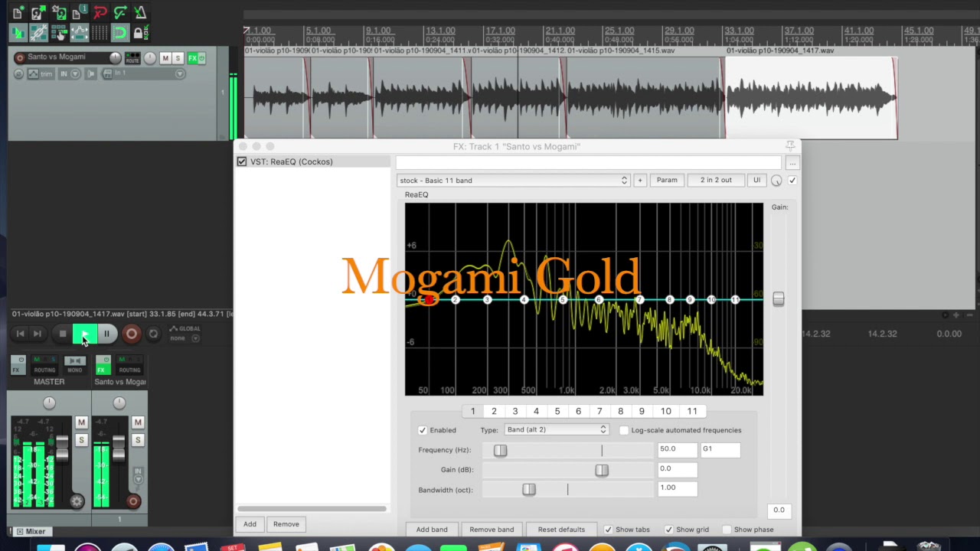
Task: Toggle the locking padlock icon
Action: point(140,33)
